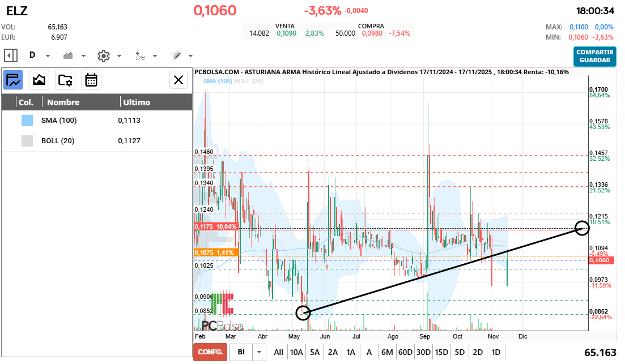
Task: Click the 0,1075 1,41% orange price label
Action: click(x=216, y=252)
